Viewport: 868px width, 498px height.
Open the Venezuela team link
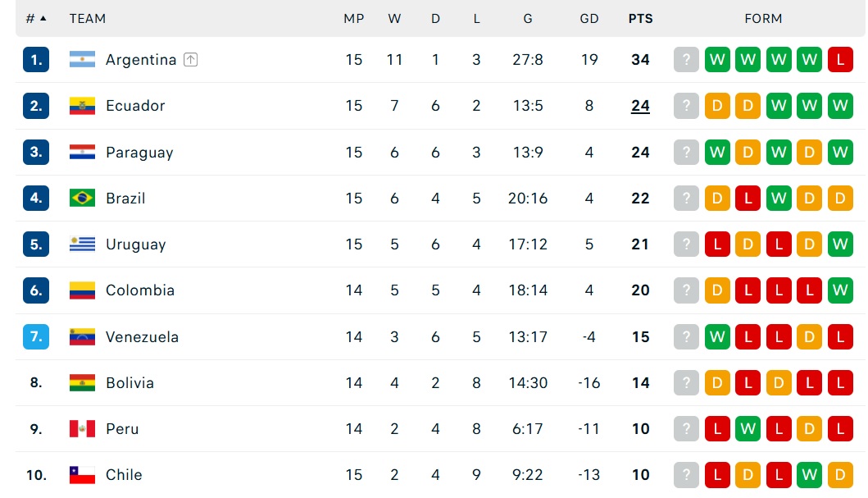143,337
